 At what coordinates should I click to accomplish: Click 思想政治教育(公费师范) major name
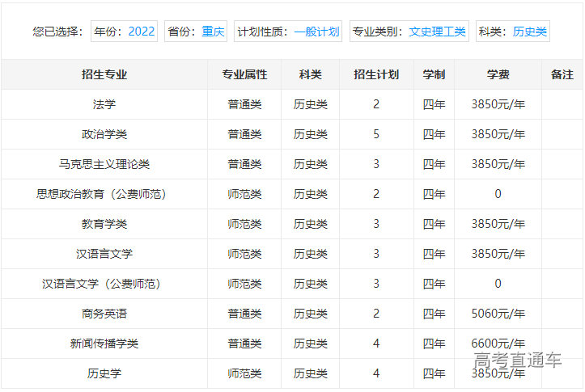(104, 194)
